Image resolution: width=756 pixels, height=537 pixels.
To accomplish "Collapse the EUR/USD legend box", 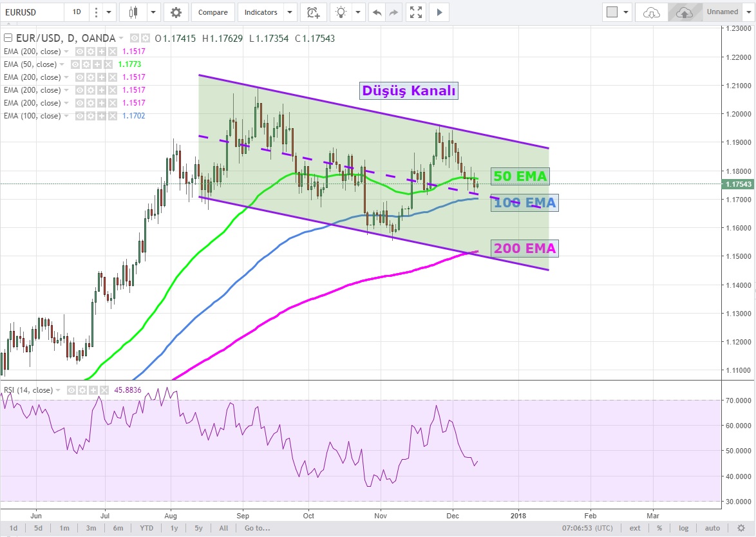I will pyautogui.click(x=8, y=39).
